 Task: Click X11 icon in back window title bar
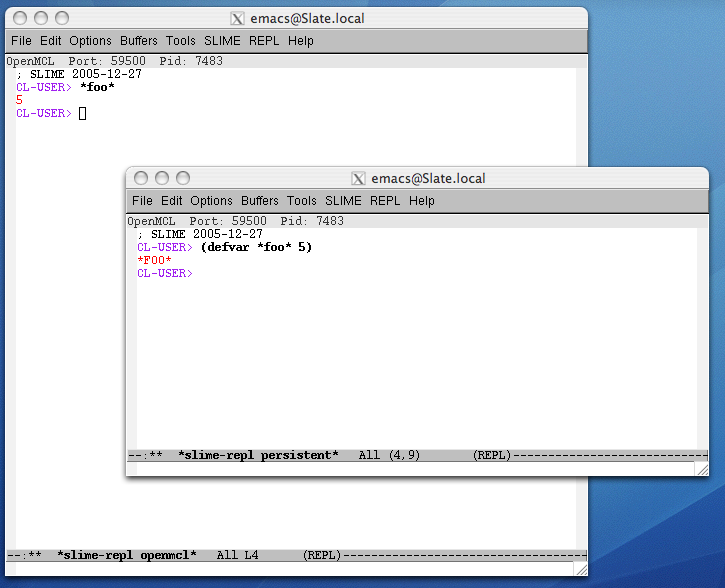click(x=237, y=18)
